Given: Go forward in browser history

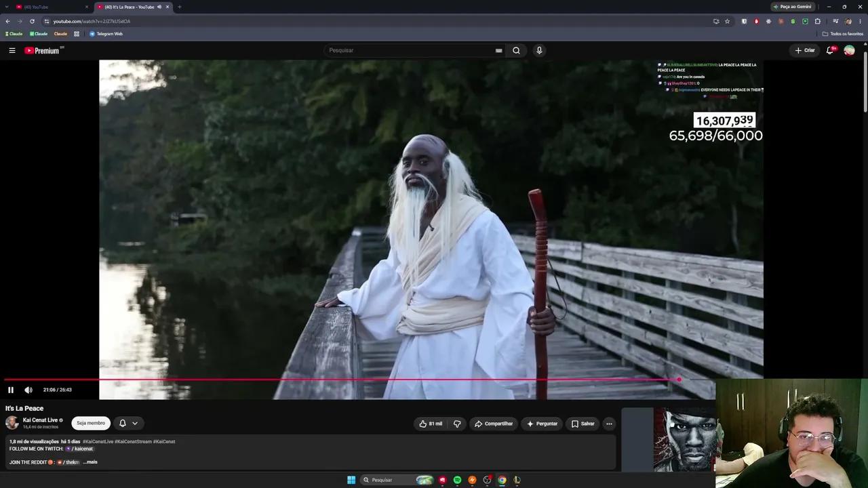Looking at the screenshot, I should pos(20,21).
